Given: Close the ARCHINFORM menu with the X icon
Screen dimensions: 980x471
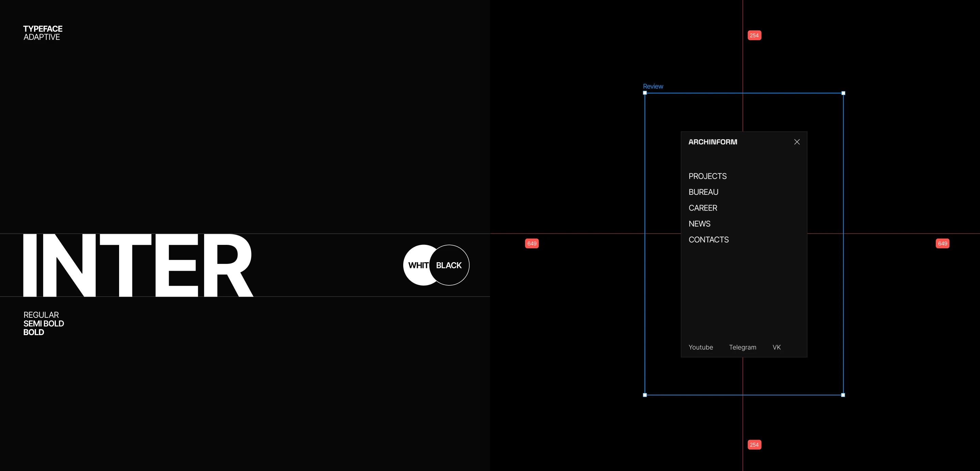Looking at the screenshot, I should [797, 142].
